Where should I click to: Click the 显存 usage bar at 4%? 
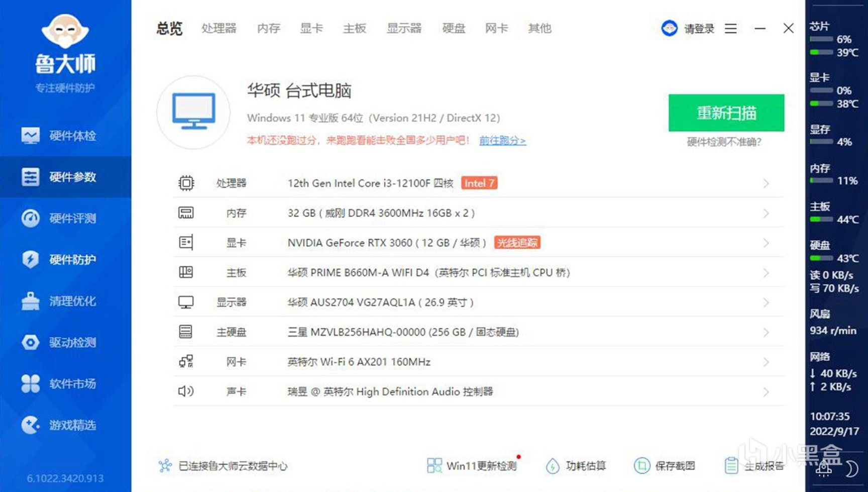(821, 142)
